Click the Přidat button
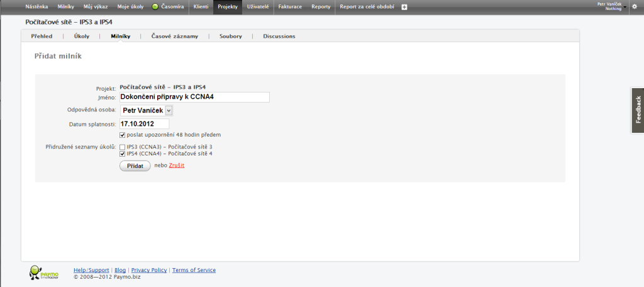This screenshot has height=287, width=644. [x=135, y=166]
